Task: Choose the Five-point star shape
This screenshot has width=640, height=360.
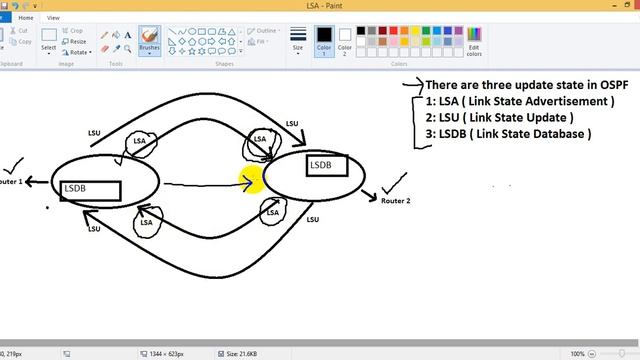Action: [x=192, y=51]
